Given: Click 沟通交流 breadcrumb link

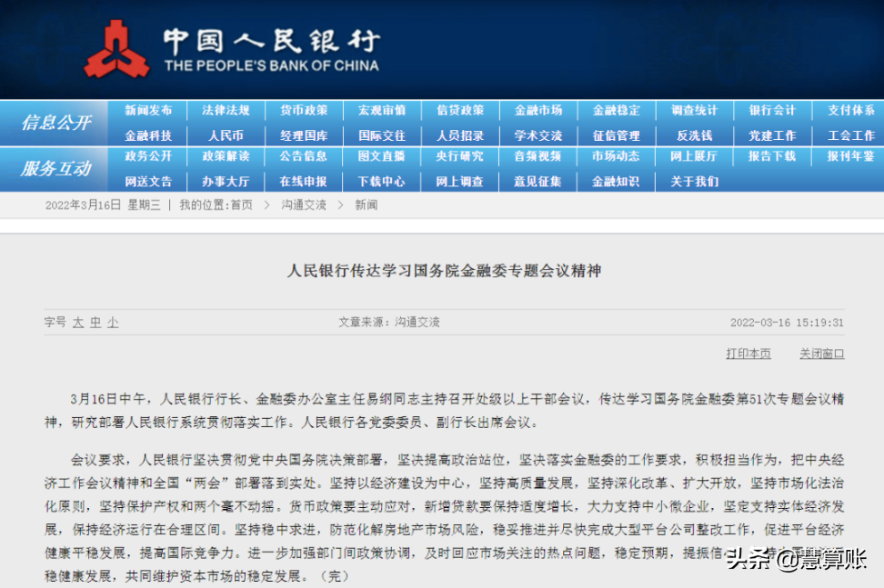Looking at the screenshot, I should [x=304, y=205].
